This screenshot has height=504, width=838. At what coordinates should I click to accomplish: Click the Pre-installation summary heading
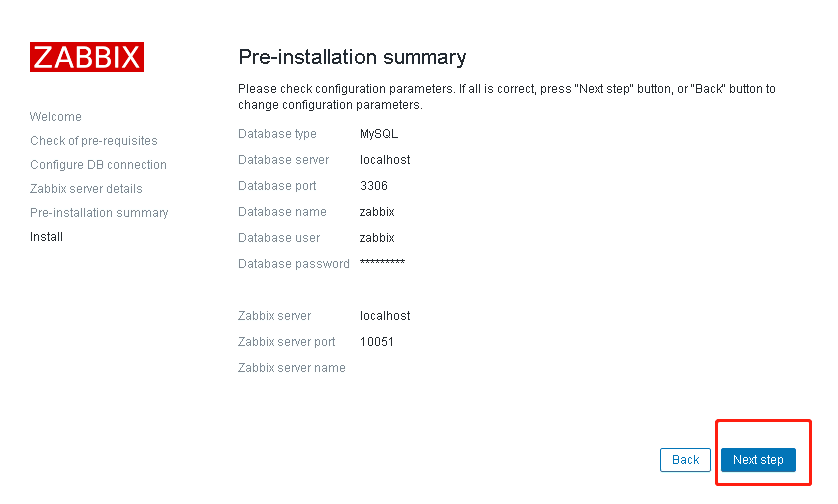tap(352, 57)
